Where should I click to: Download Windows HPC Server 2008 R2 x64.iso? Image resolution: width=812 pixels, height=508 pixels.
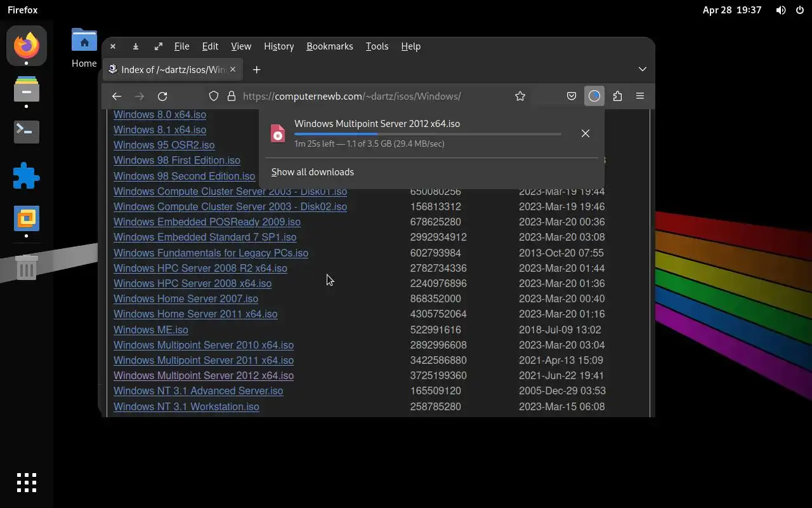[200, 268]
